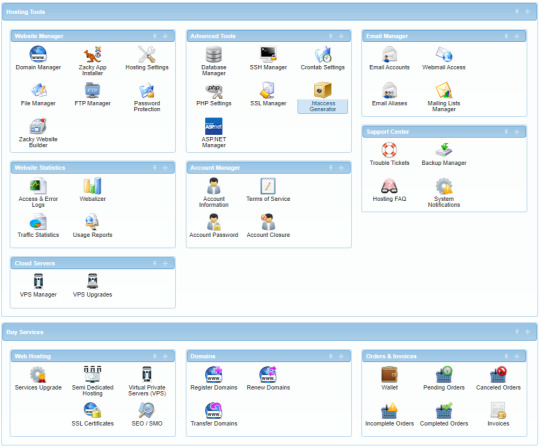Open Backup Manager
This screenshot has height=447, width=540.
tap(444, 154)
